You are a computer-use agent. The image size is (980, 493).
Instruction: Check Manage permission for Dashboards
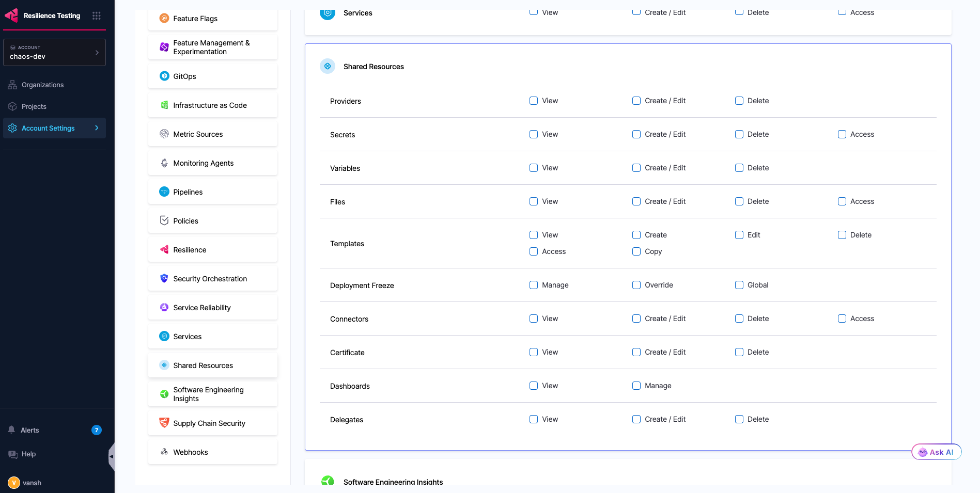(x=636, y=386)
